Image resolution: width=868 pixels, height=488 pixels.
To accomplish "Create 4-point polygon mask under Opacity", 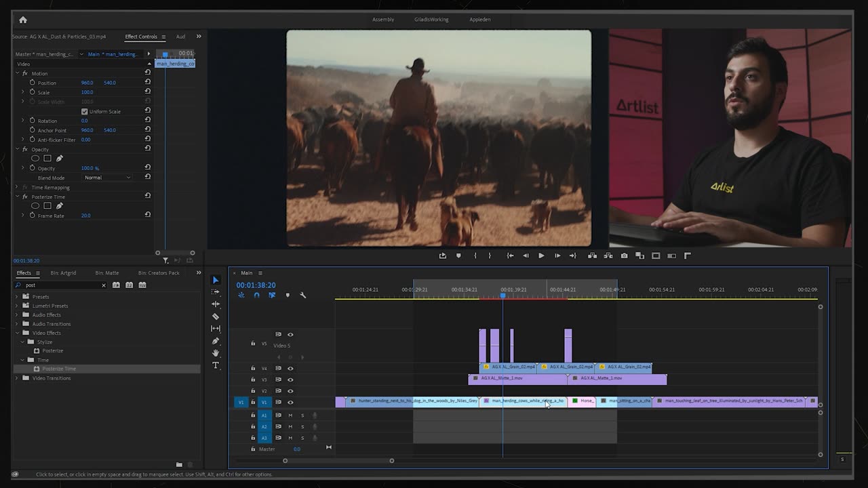I will pyautogui.click(x=47, y=159).
